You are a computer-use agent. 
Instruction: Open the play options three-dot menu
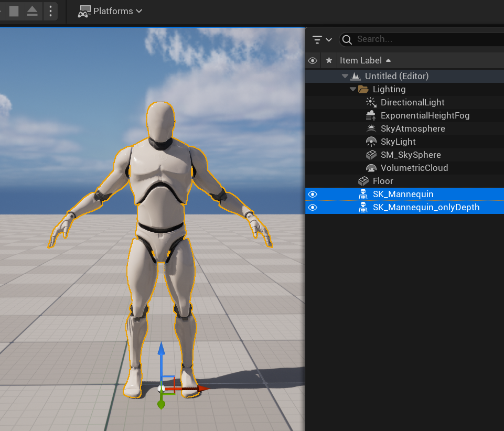pyautogui.click(x=50, y=11)
